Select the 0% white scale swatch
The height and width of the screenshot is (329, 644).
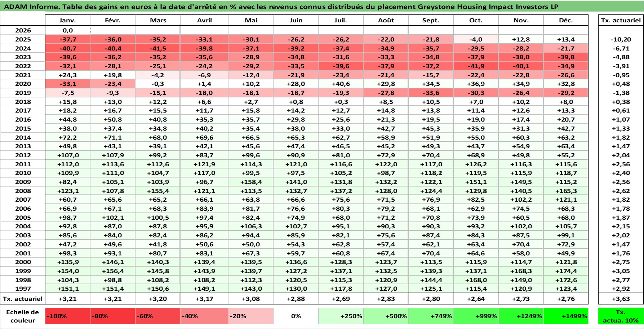click(x=296, y=316)
